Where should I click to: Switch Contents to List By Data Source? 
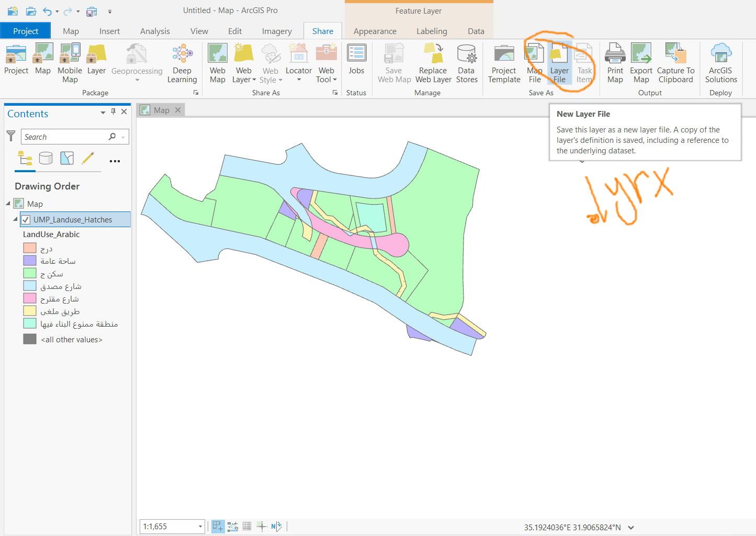click(46, 159)
